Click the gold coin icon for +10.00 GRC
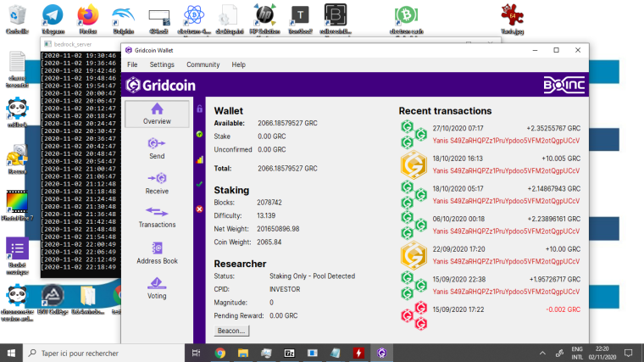The width and height of the screenshot is (644, 362). click(x=414, y=255)
